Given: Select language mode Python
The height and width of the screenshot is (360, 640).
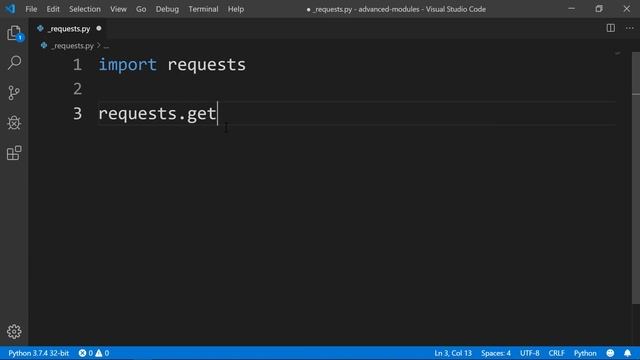Looking at the screenshot, I should point(585,353).
